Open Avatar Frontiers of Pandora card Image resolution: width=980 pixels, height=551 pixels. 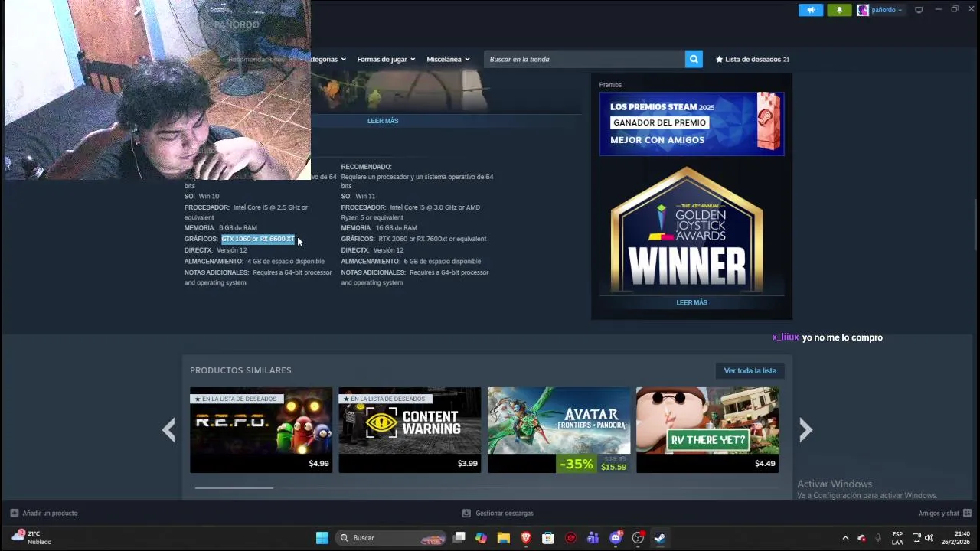click(x=559, y=430)
